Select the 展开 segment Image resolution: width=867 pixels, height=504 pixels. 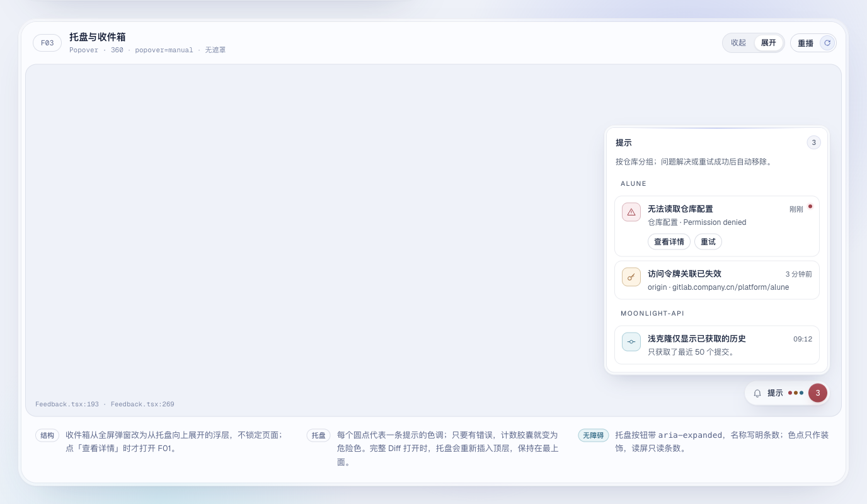click(769, 43)
